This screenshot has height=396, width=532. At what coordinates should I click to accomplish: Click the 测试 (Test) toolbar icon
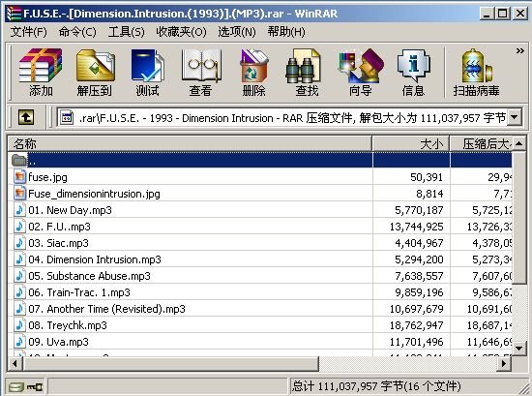tap(148, 66)
